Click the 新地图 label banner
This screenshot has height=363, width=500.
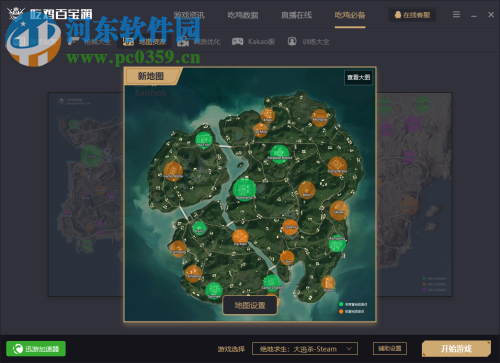pos(152,76)
